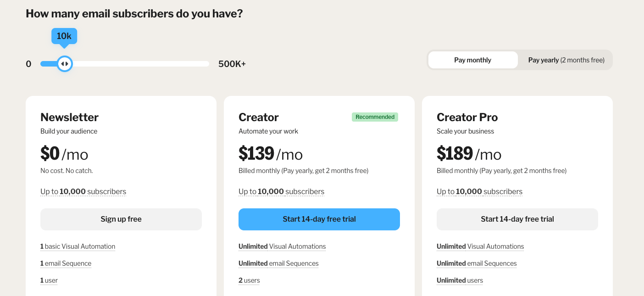Click Creator Pro's 'Unlimited Visual Automations' feature
The height and width of the screenshot is (296, 644).
tap(480, 246)
